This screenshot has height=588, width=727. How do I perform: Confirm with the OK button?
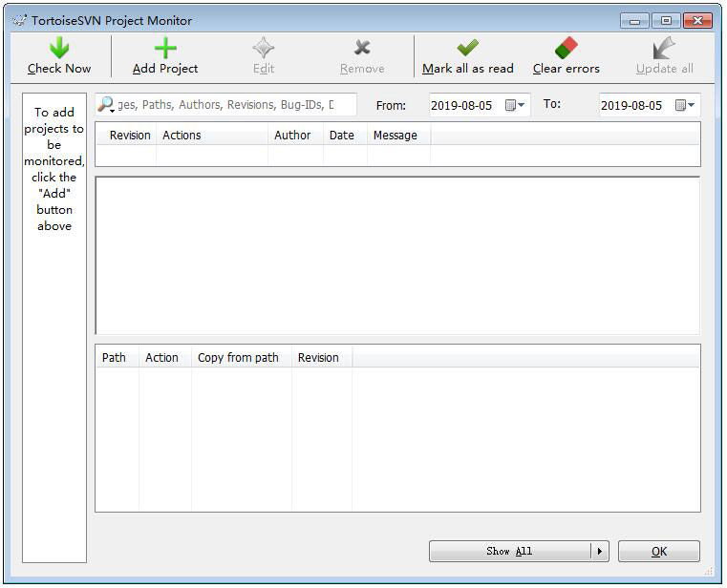pyautogui.click(x=659, y=552)
